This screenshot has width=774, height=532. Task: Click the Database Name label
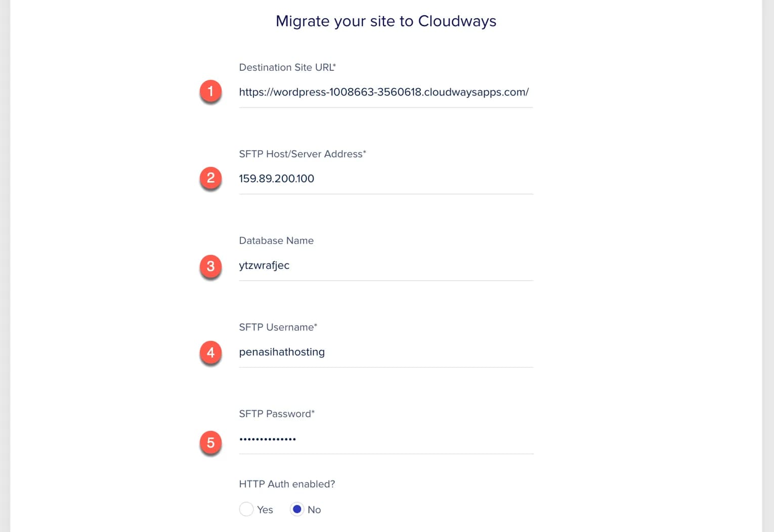click(276, 241)
